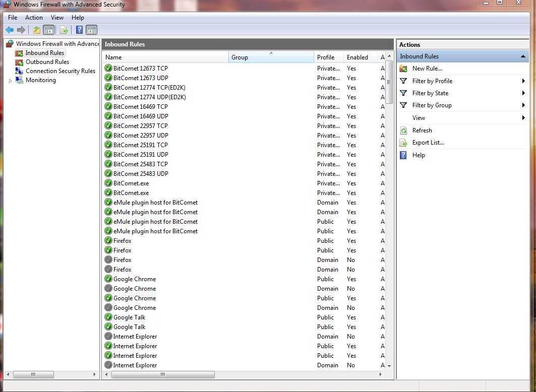Sort by the Name column header
The image size is (536, 392).
165,57
